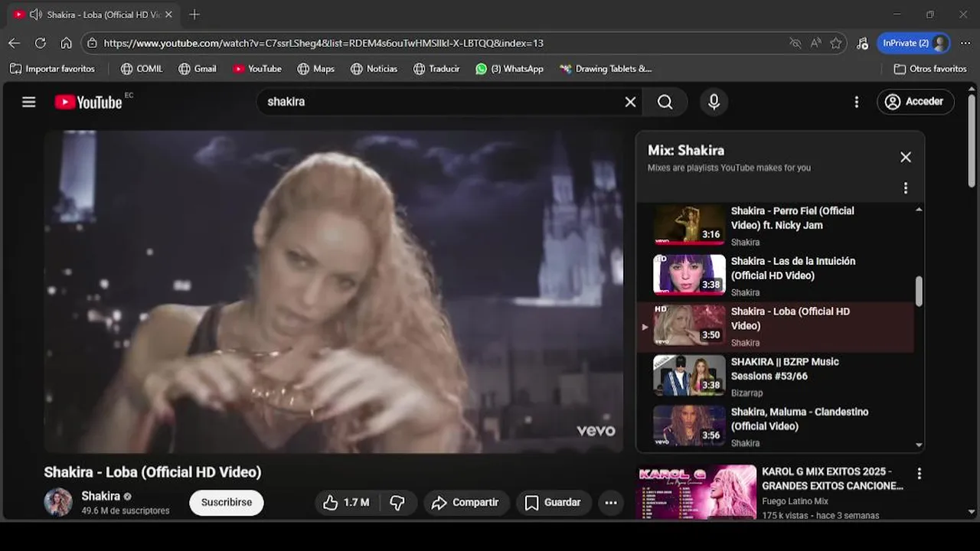Click the playlist panel scrollbar thumb

point(919,292)
